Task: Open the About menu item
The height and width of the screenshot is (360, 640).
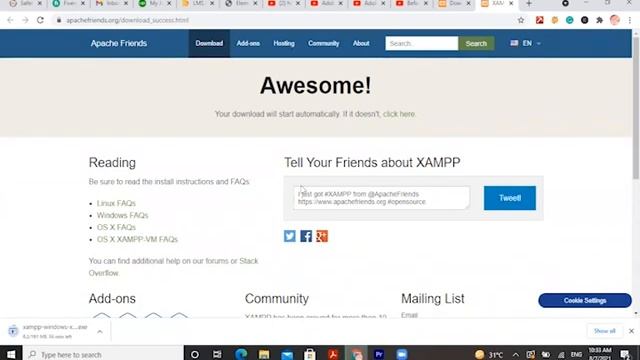Action: [x=361, y=43]
